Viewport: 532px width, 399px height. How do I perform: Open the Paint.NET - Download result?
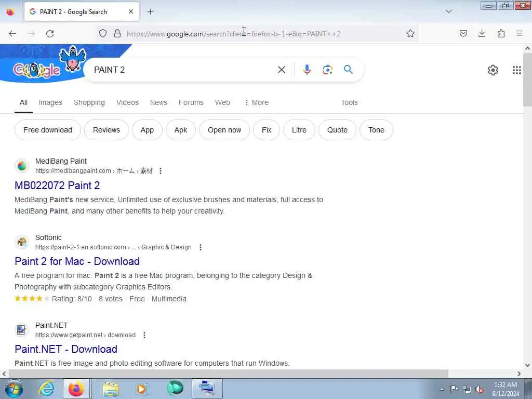click(66, 349)
